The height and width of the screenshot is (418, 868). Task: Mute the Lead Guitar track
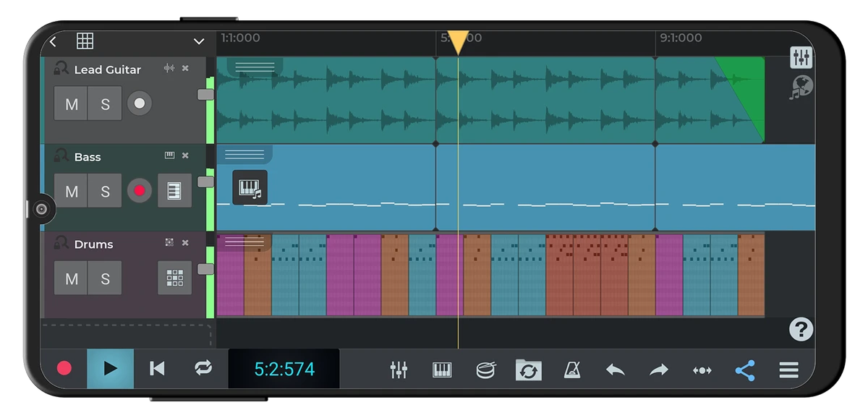click(x=72, y=103)
